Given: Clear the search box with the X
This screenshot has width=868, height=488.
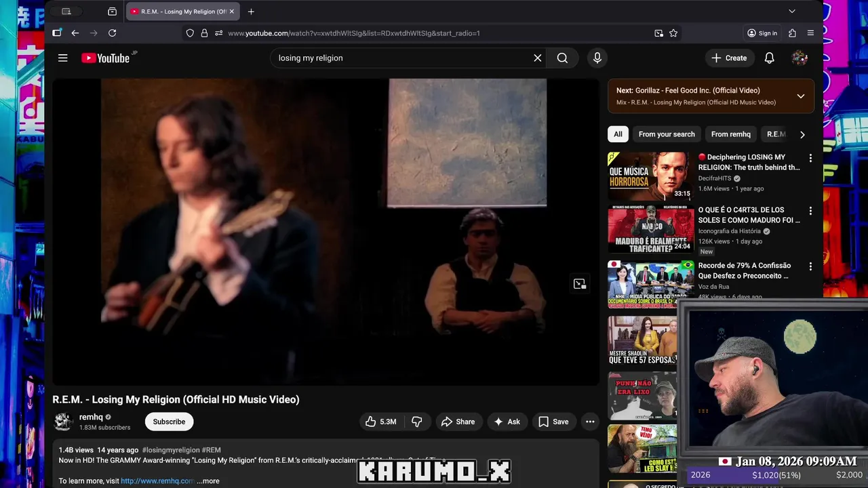Looking at the screenshot, I should tap(538, 58).
